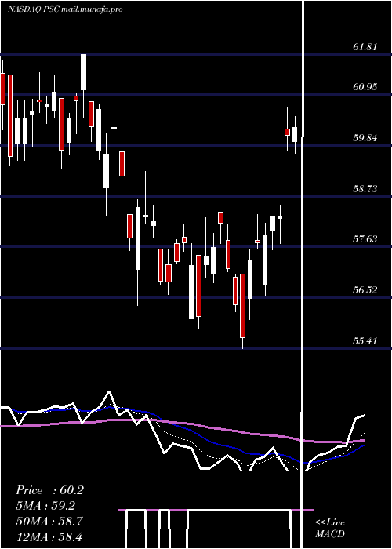The width and height of the screenshot is (392, 549).
Task: Click the 50MA : 58.7 readout
Action: coord(49,521)
